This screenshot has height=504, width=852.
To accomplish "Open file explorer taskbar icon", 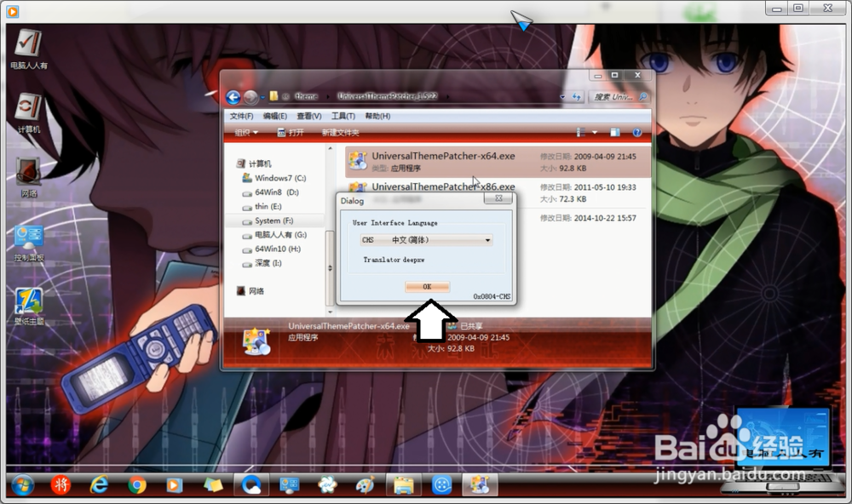I will pos(403,485).
